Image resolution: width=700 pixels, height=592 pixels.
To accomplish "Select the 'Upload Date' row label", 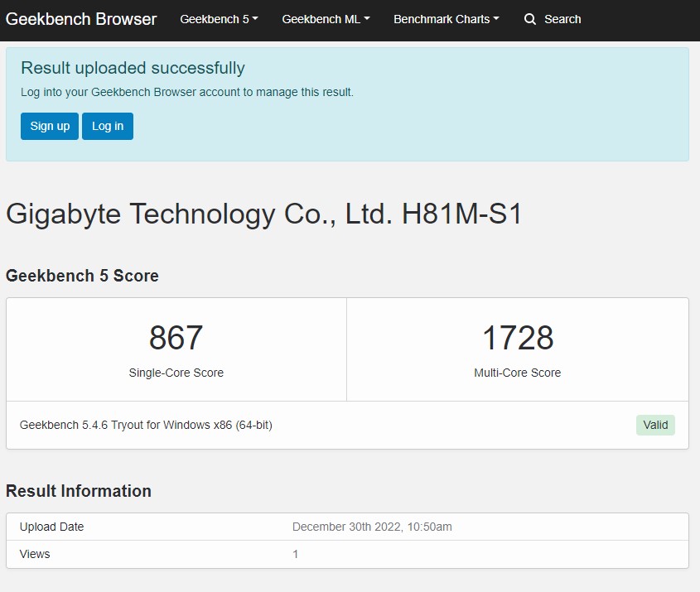I will [x=52, y=527].
